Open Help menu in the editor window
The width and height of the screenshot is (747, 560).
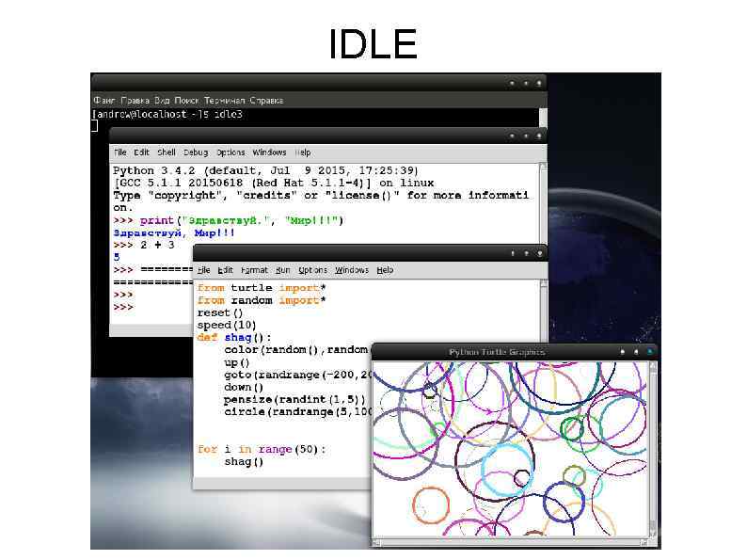click(x=385, y=270)
